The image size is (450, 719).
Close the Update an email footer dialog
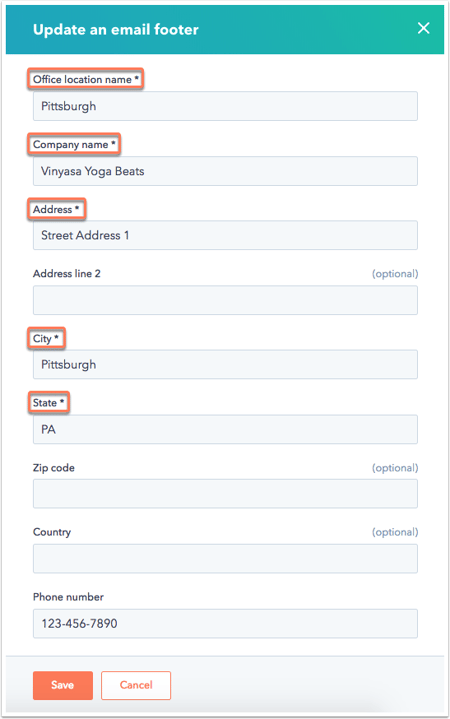click(x=423, y=28)
